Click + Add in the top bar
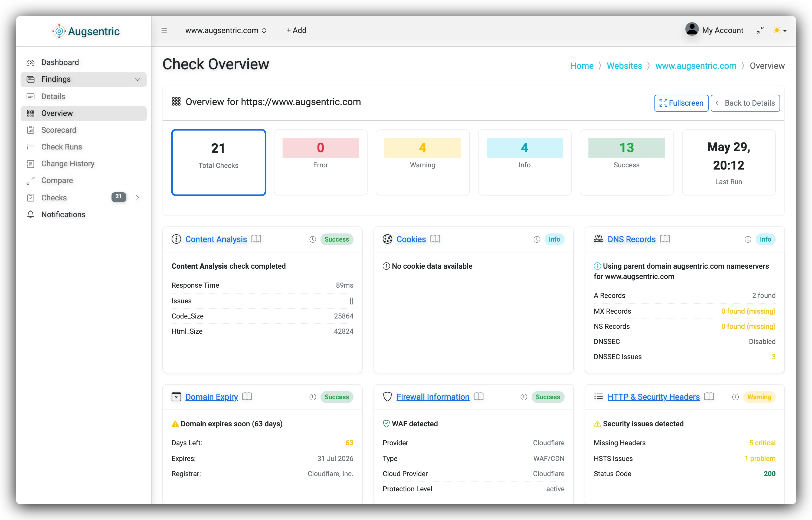Screen dimensions: 812x520 click(x=296, y=30)
